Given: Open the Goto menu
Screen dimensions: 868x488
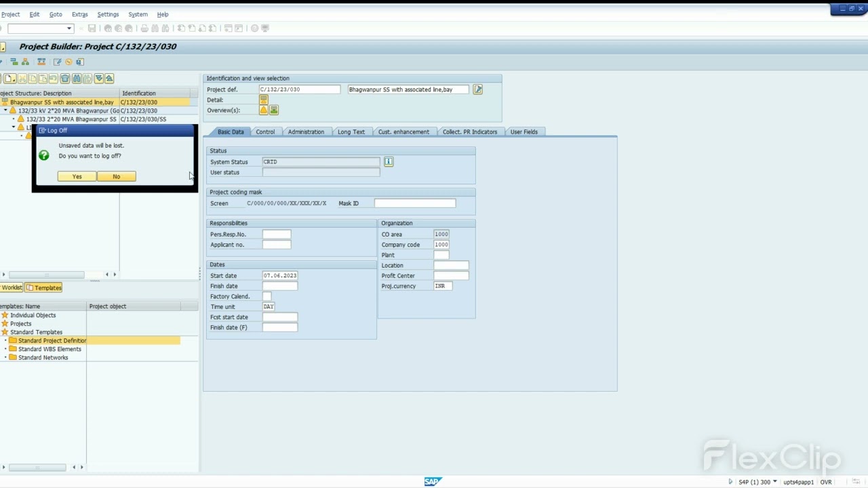Looking at the screenshot, I should pyautogui.click(x=56, y=14).
